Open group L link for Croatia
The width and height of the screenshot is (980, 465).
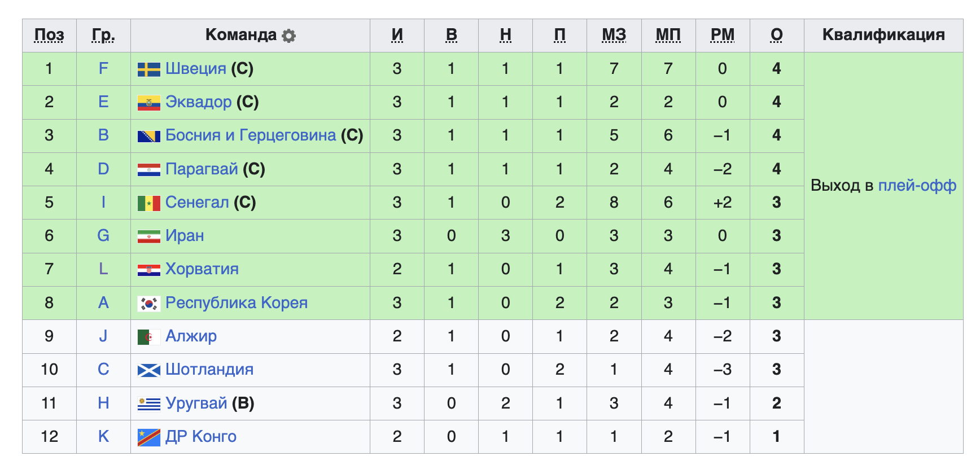(103, 269)
